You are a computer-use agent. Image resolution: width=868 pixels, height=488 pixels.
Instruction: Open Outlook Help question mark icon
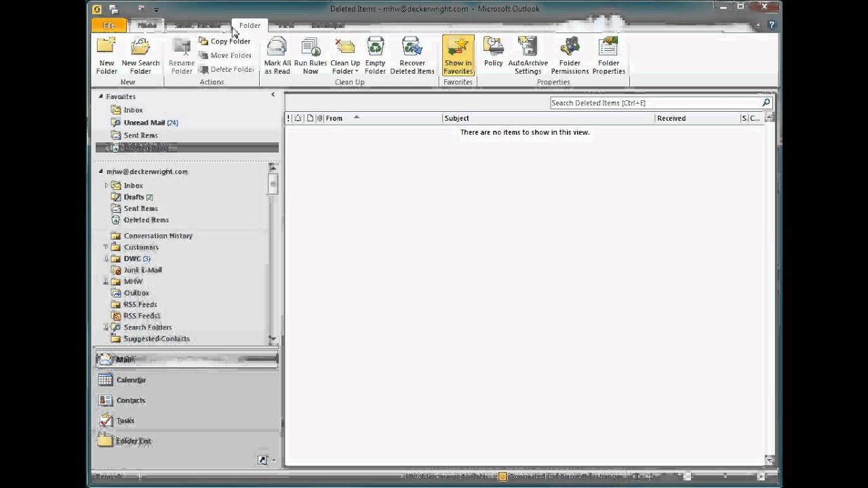(x=772, y=25)
